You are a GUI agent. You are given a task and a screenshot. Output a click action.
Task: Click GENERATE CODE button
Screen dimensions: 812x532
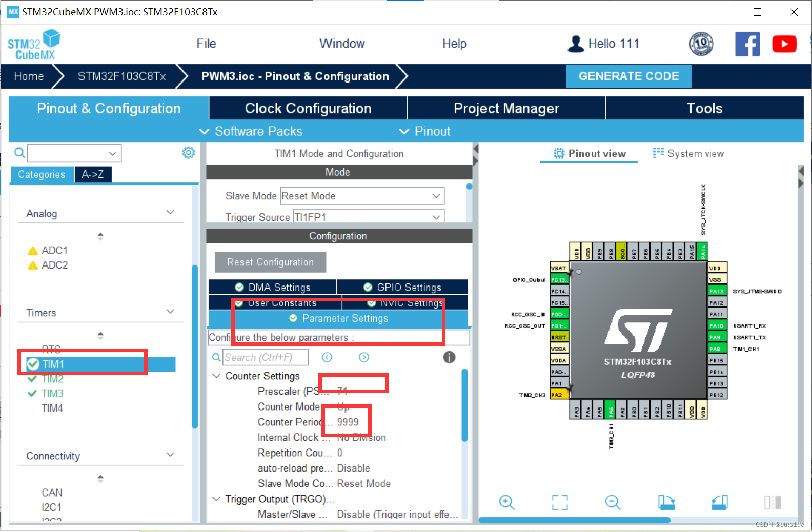628,76
